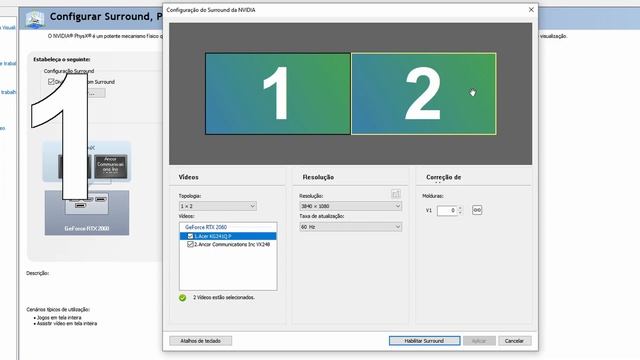Click the green check status icon

(x=182, y=298)
